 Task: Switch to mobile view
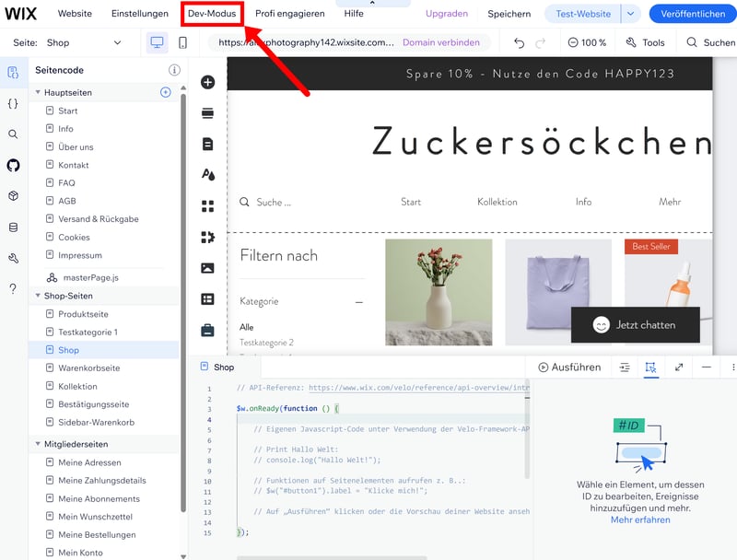point(182,42)
